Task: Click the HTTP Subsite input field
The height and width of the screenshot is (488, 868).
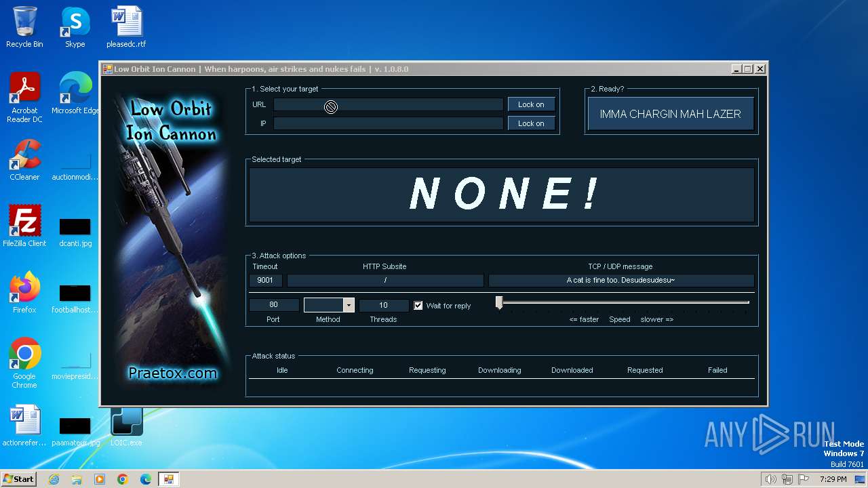Action: (385, 280)
